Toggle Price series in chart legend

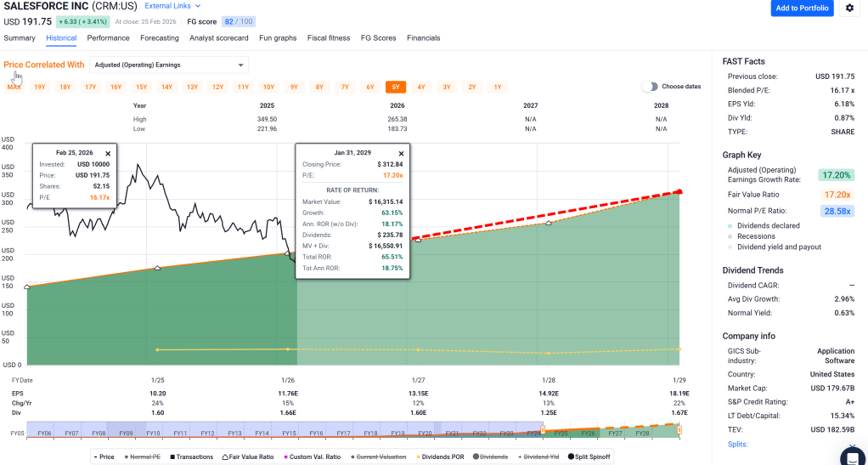103,456
